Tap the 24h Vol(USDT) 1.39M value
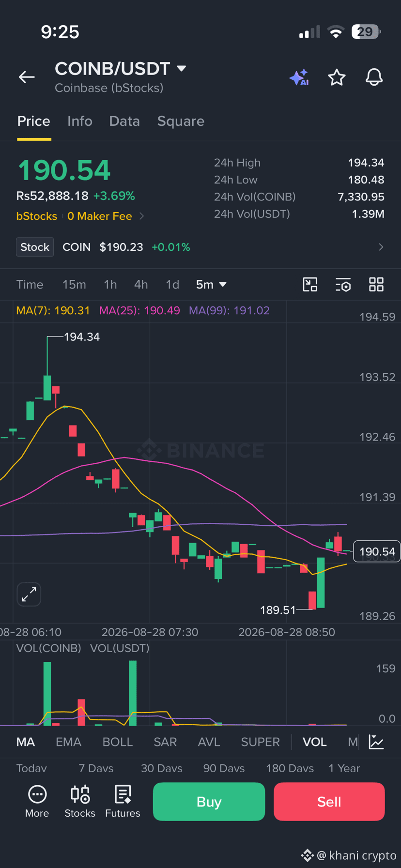This screenshot has width=401, height=868. [368, 214]
